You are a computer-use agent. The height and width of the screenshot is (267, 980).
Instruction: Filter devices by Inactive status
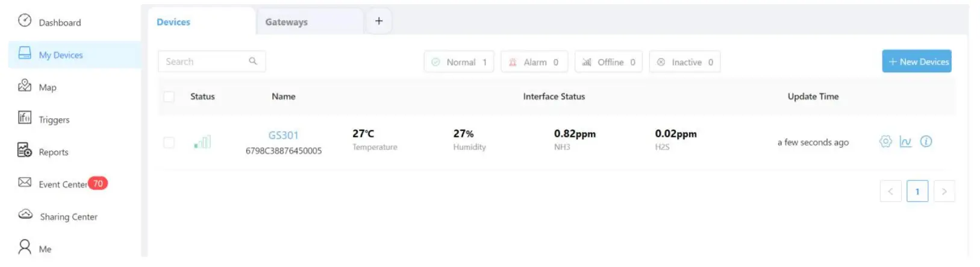(685, 61)
